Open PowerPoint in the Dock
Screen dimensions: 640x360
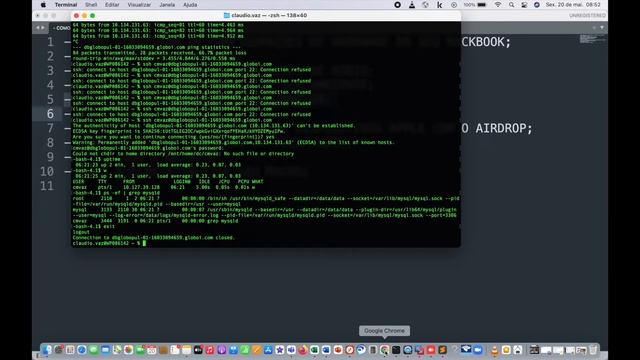point(338,350)
